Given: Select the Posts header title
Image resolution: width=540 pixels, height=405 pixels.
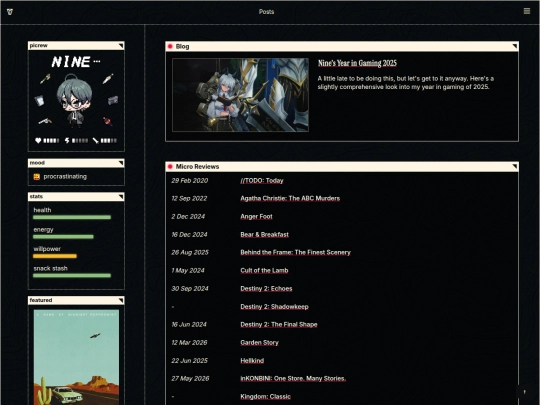Looking at the screenshot, I should pyautogui.click(x=266, y=12).
